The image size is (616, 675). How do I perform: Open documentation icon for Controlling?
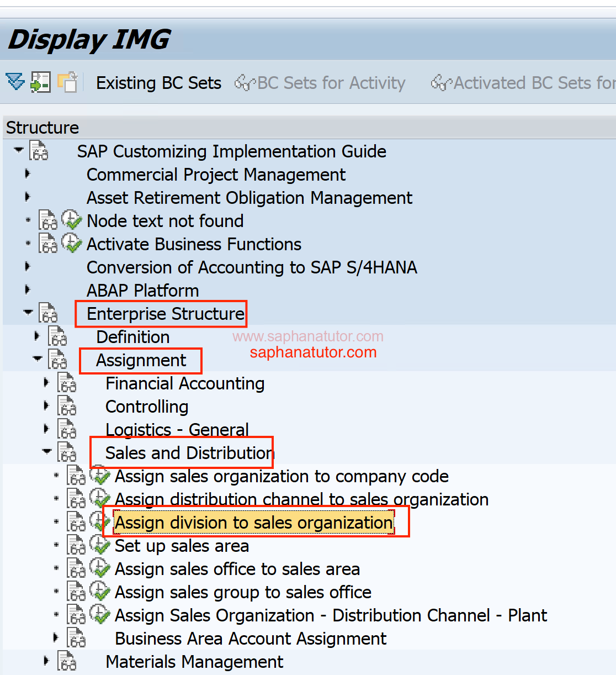coord(67,405)
